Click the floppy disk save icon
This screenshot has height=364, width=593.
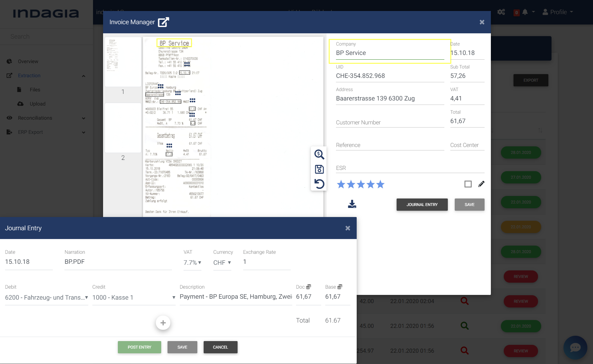coord(319,169)
